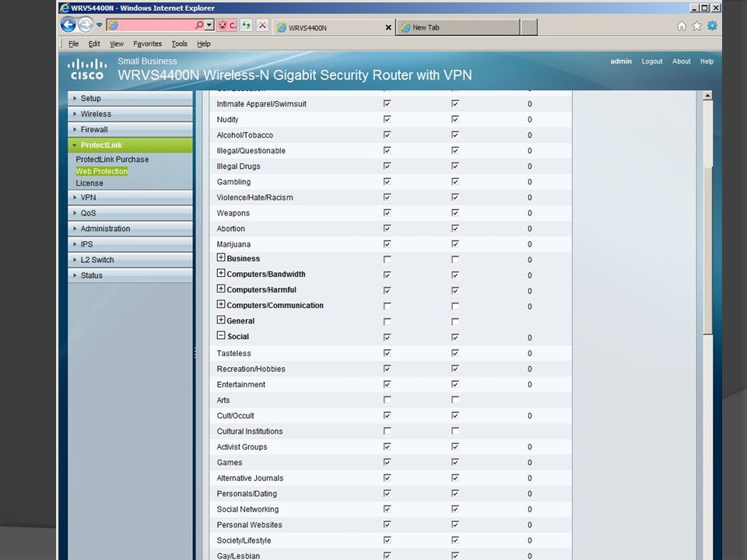Open the File menu
The height and width of the screenshot is (560, 747).
point(74,44)
